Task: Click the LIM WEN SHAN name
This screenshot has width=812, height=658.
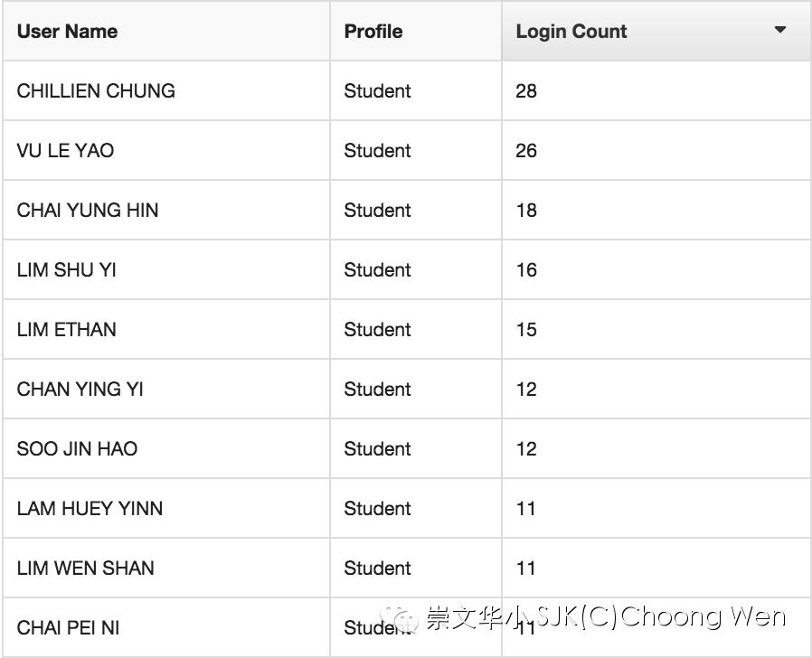Action: point(85,568)
